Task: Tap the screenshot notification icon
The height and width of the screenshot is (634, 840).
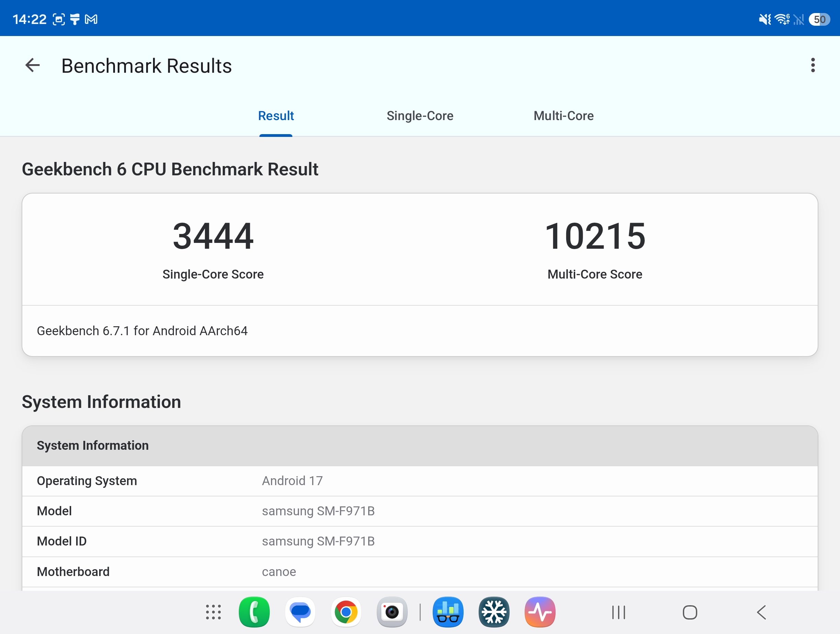Action: tap(59, 19)
